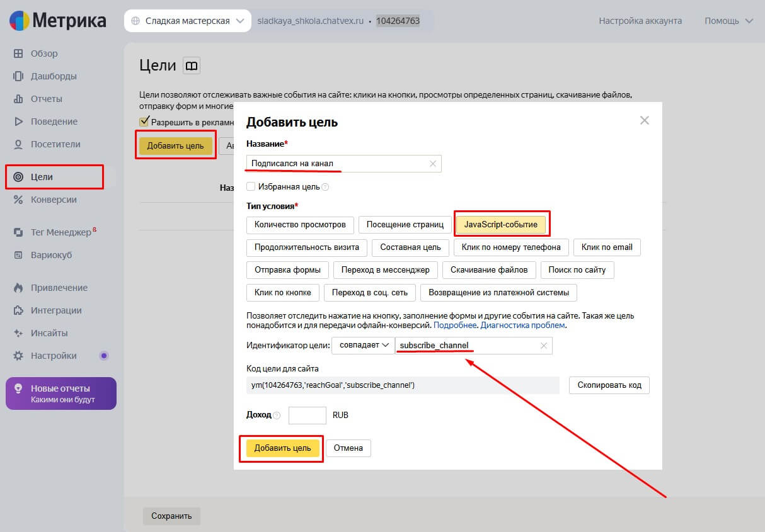This screenshot has height=532, width=765.
Task: Click the Дашборды sidebar icon
Action: pos(18,76)
